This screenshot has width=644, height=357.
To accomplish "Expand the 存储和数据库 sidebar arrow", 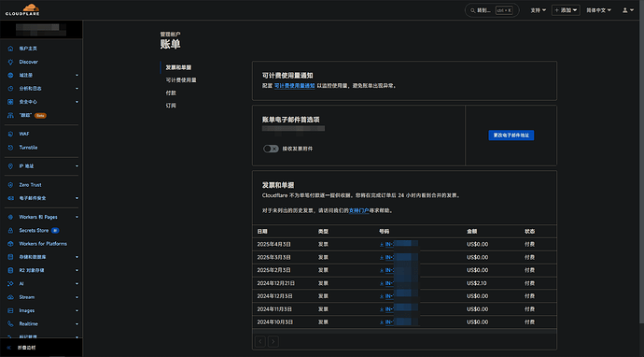I will pos(77,257).
